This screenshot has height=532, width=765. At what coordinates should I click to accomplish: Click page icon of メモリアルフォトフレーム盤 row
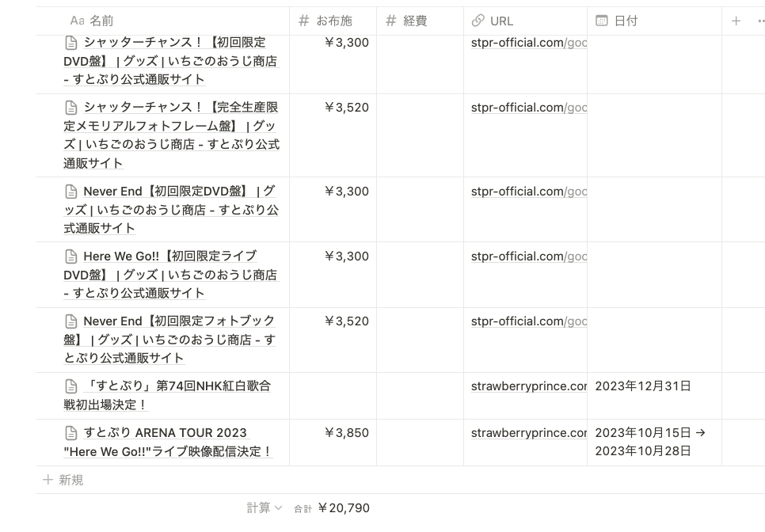(x=70, y=108)
